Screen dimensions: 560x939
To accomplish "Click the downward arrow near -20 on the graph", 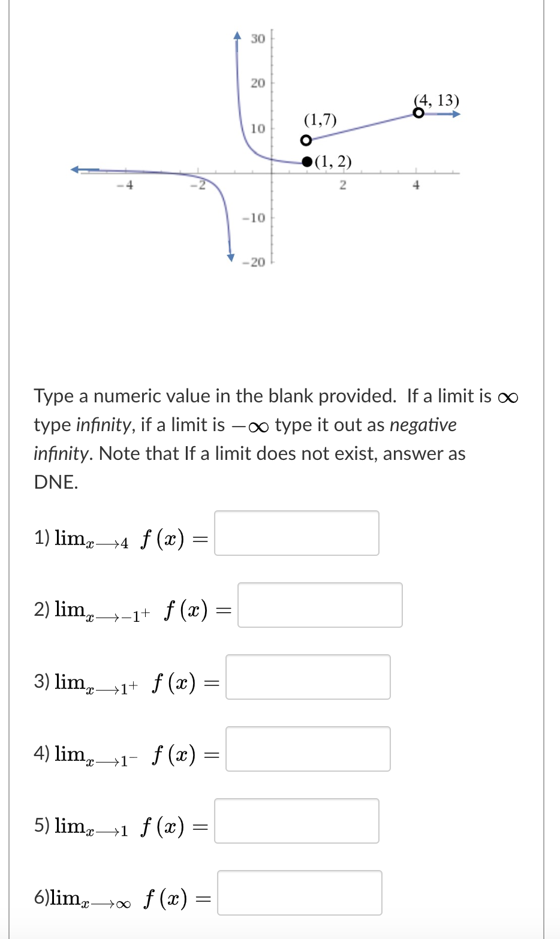I will [230, 257].
